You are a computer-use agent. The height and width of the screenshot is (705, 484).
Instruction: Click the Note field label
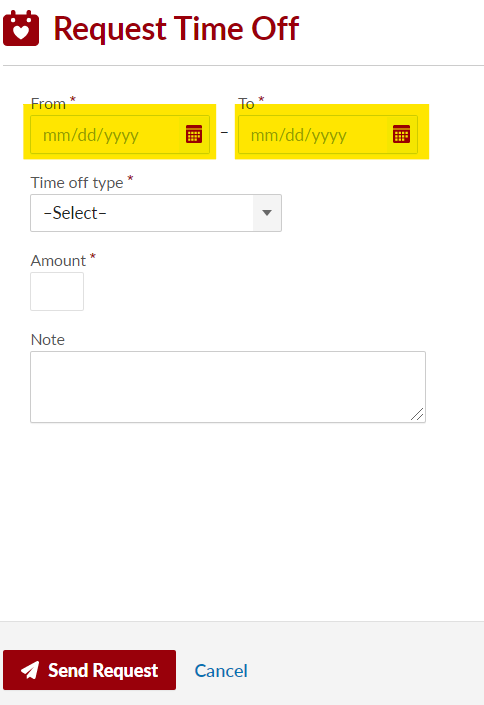point(48,339)
